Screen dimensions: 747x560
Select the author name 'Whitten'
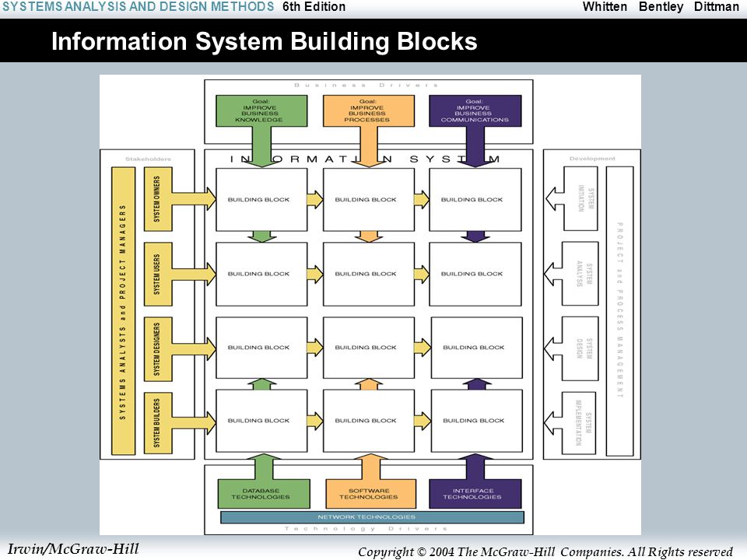pos(605,7)
